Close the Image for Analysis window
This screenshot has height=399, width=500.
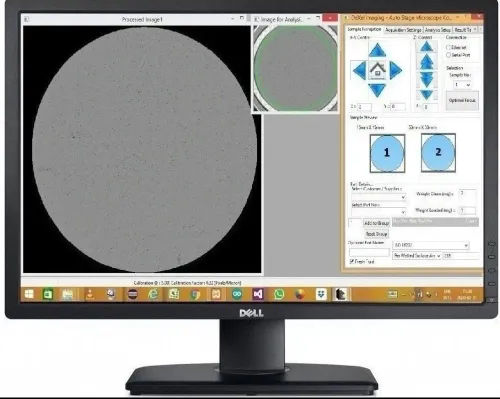coord(330,19)
